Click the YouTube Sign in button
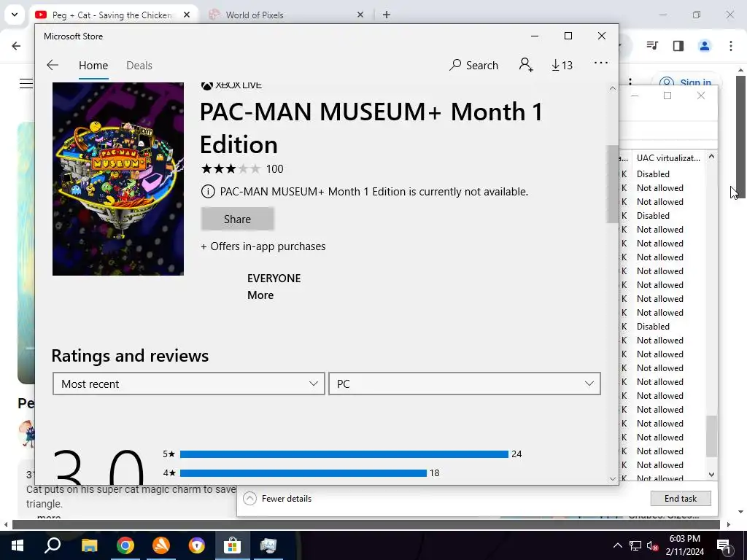 point(686,82)
